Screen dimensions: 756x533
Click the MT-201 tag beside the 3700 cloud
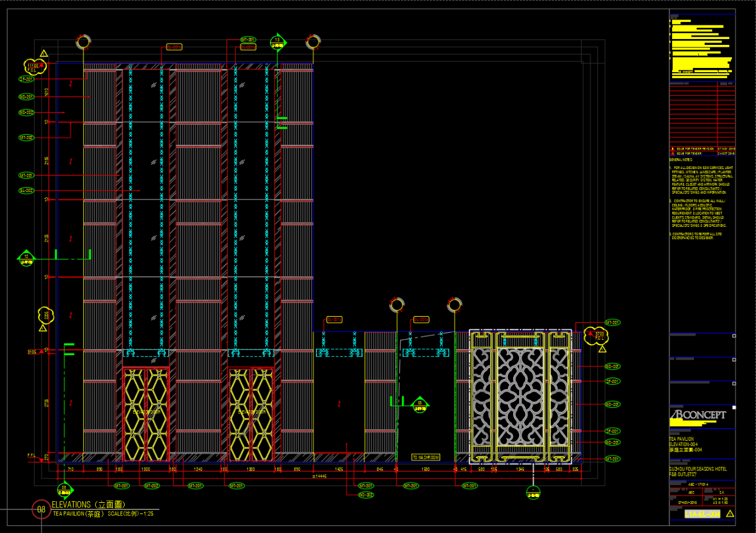[612, 323]
